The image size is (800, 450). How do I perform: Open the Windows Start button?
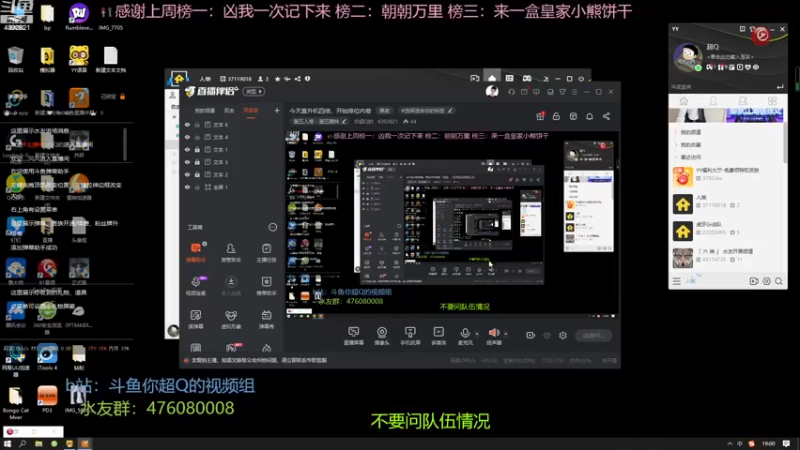(7, 444)
